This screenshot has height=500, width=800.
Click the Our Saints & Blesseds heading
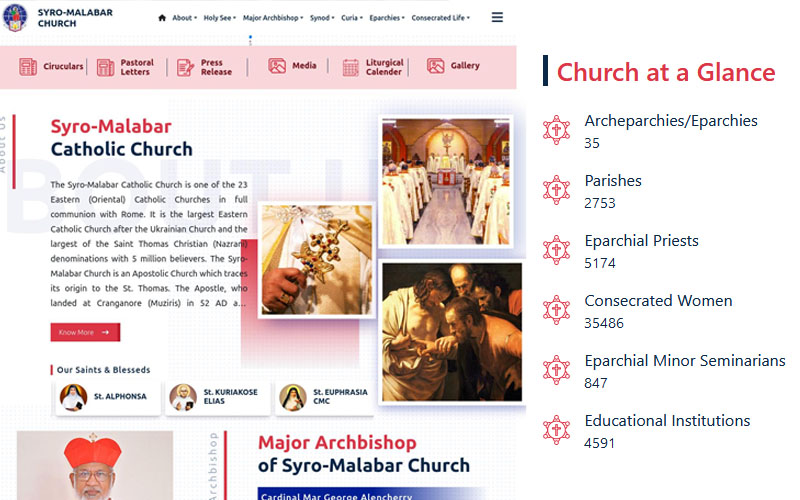coord(104,370)
